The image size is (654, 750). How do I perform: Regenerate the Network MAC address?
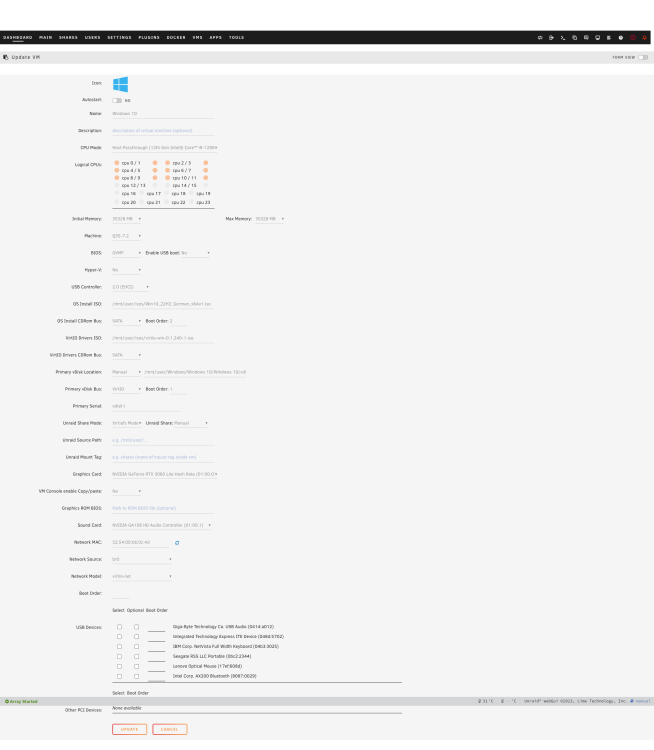point(177,543)
